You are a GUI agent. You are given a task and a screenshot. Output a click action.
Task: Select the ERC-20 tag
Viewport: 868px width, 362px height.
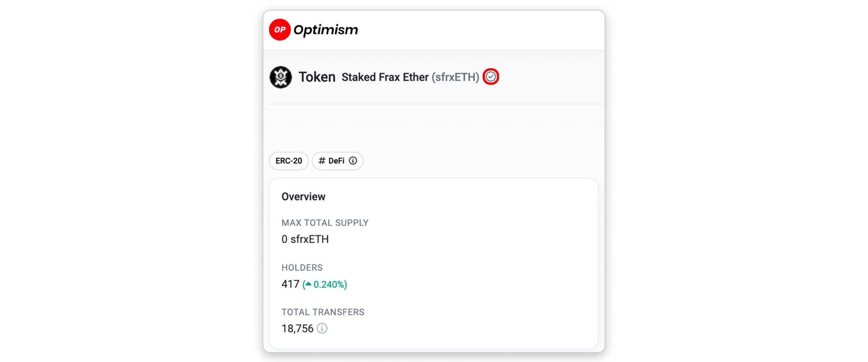289,161
